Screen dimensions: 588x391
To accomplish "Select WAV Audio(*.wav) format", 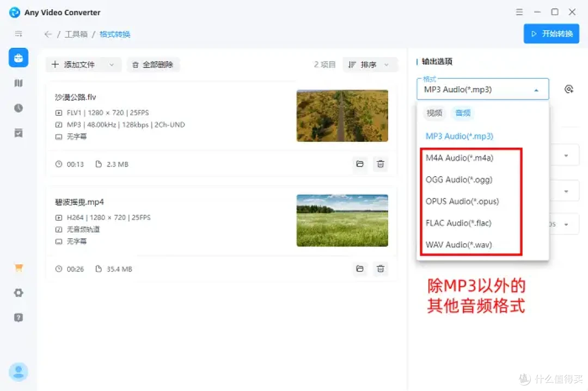I will coord(458,245).
